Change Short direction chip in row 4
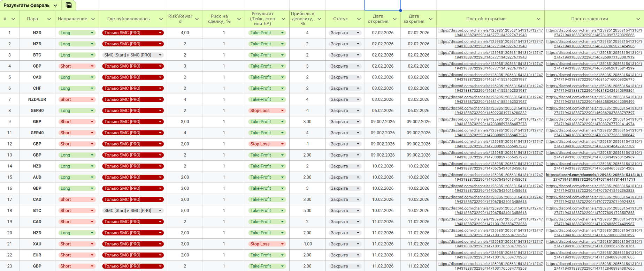644x271 pixels. tap(77, 66)
